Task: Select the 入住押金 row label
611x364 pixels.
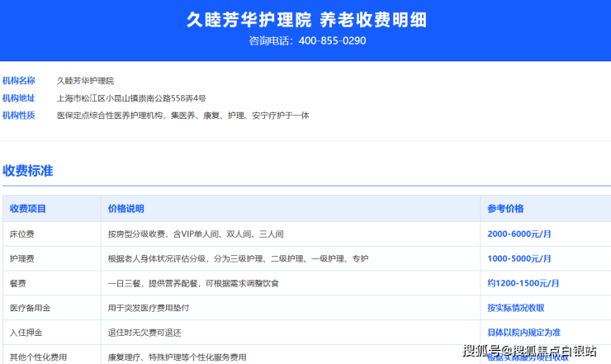Action: (26, 333)
